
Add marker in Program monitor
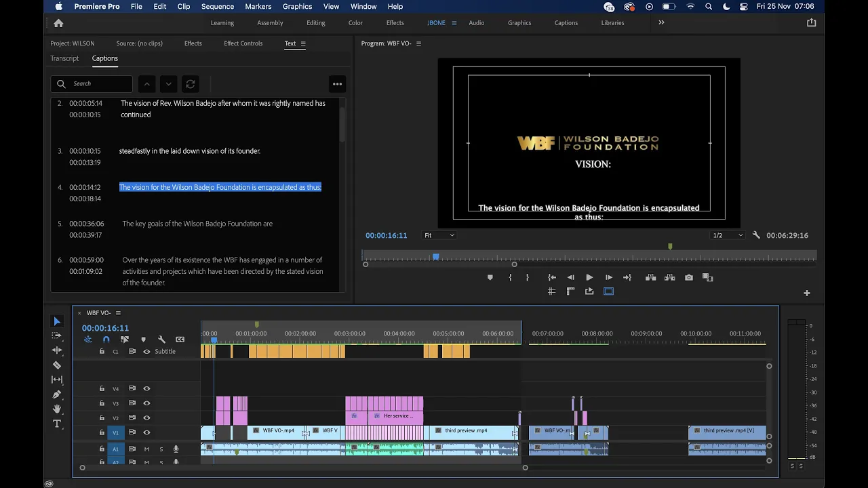tap(490, 277)
